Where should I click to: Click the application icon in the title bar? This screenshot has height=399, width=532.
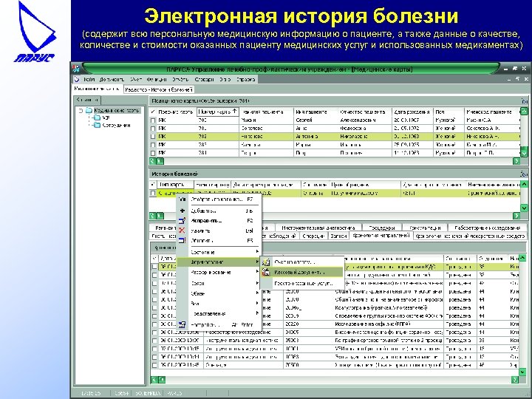click(x=75, y=69)
